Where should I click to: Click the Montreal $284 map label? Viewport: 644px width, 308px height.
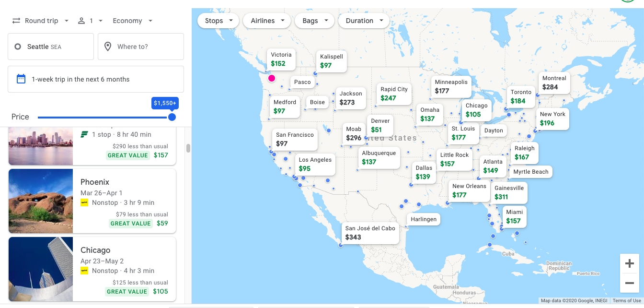click(554, 83)
